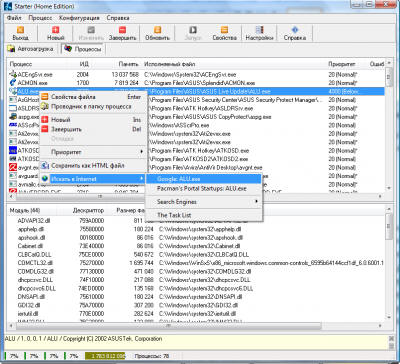Open the Конфигурация menu
Viewport: 400px width, 364px height.
coord(79,18)
